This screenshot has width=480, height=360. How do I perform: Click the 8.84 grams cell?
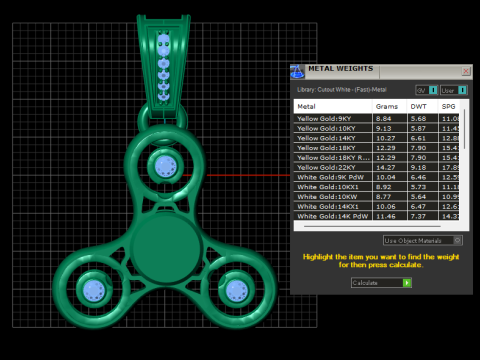point(389,119)
